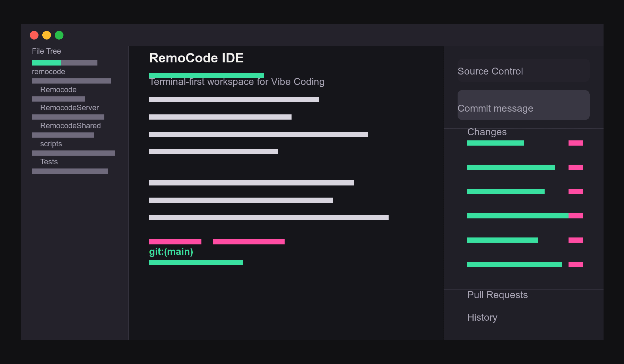This screenshot has height=364, width=624.
Task: Open the Source Control panel header
Action: [x=523, y=70]
